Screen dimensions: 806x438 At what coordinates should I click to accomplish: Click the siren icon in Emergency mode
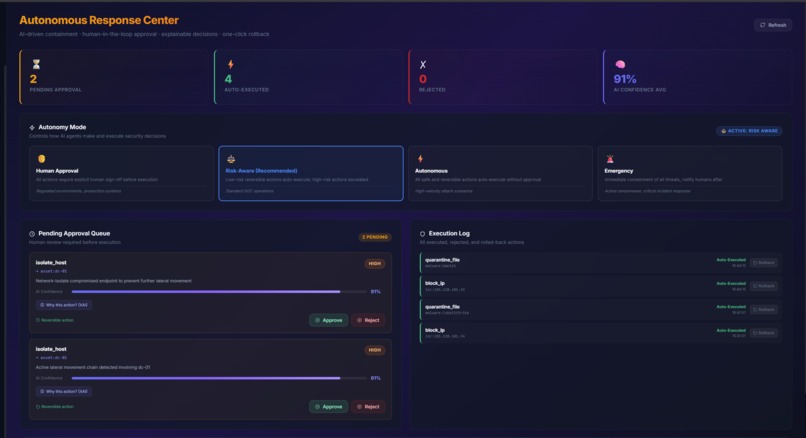click(x=610, y=159)
